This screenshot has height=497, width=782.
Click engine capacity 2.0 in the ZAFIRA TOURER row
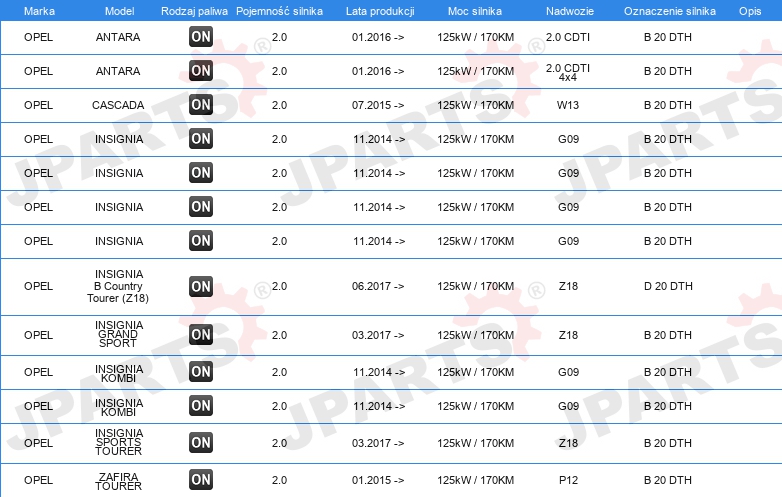click(x=279, y=480)
